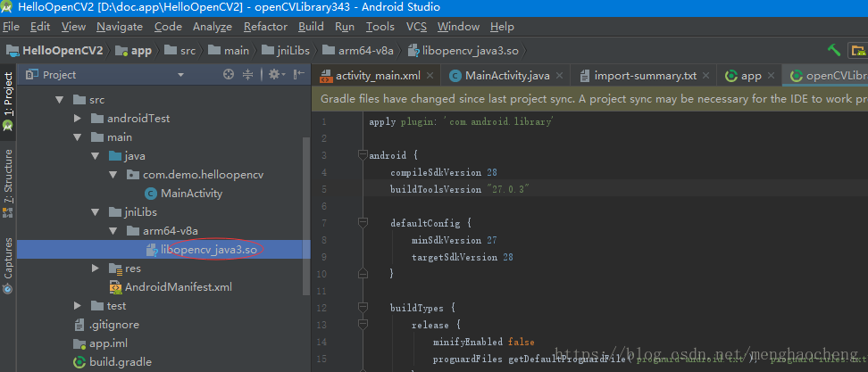Image resolution: width=868 pixels, height=372 pixels.
Task: Select MainActivity in project tree
Action: pos(191,194)
